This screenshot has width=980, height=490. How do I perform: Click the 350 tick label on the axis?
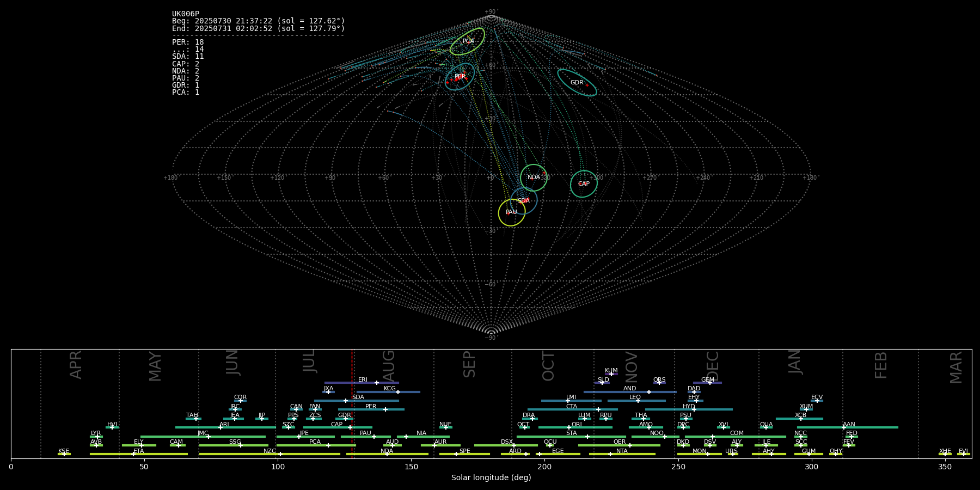(945, 467)
